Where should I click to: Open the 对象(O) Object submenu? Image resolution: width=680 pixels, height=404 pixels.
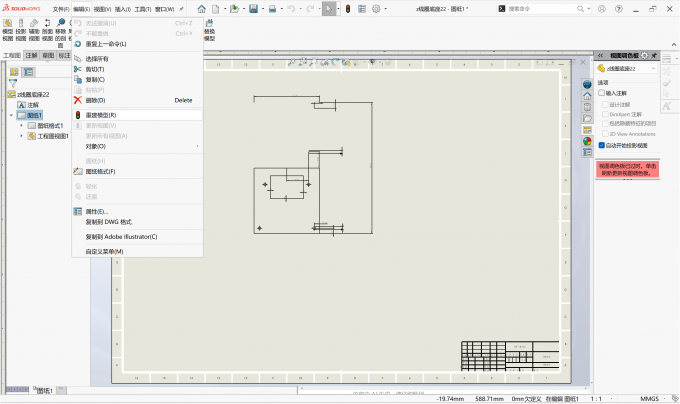pyautogui.click(x=137, y=147)
